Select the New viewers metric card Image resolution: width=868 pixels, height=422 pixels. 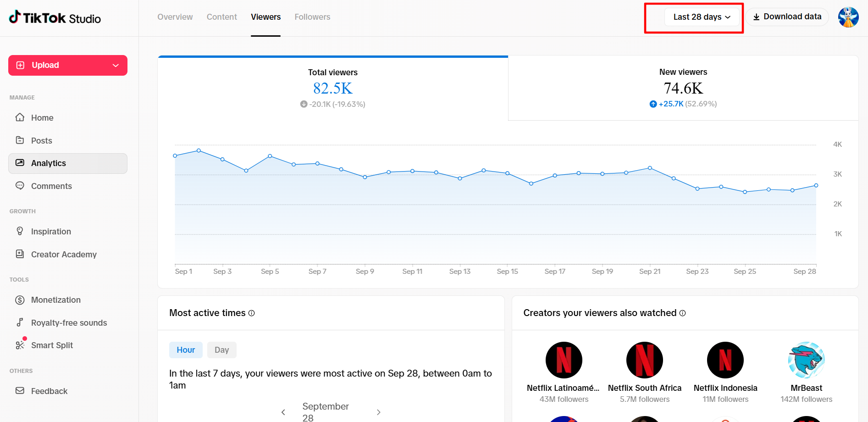coord(683,88)
